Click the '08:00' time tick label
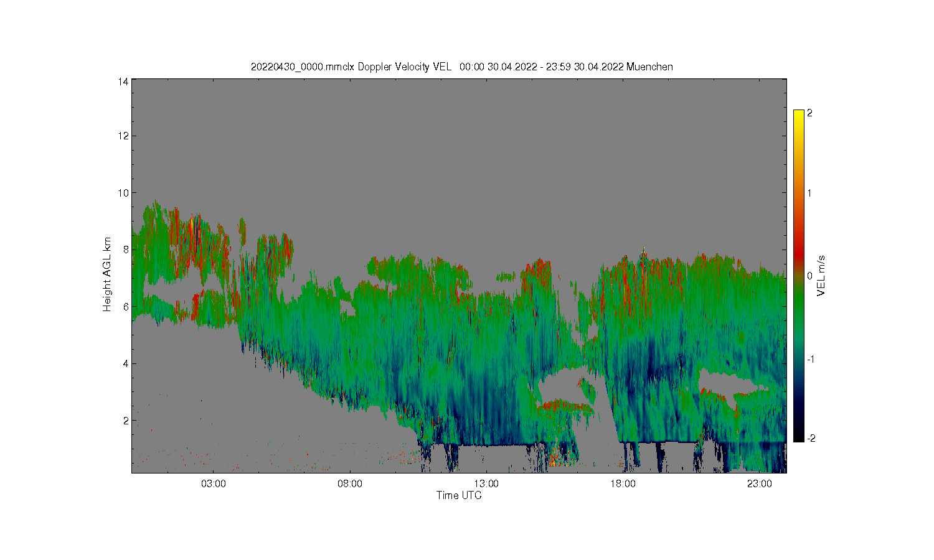Image resolution: width=934 pixels, height=560 pixels. [x=350, y=484]
